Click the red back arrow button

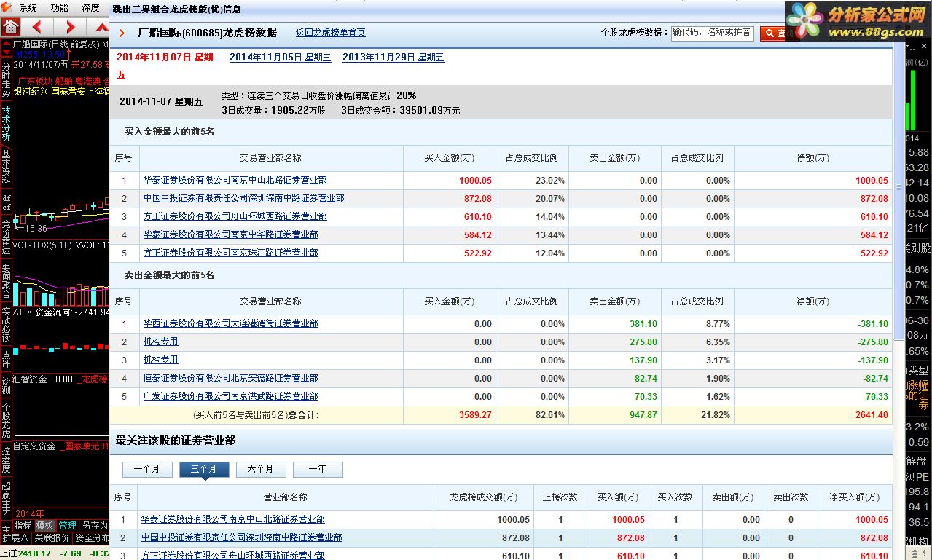(37, 28)
